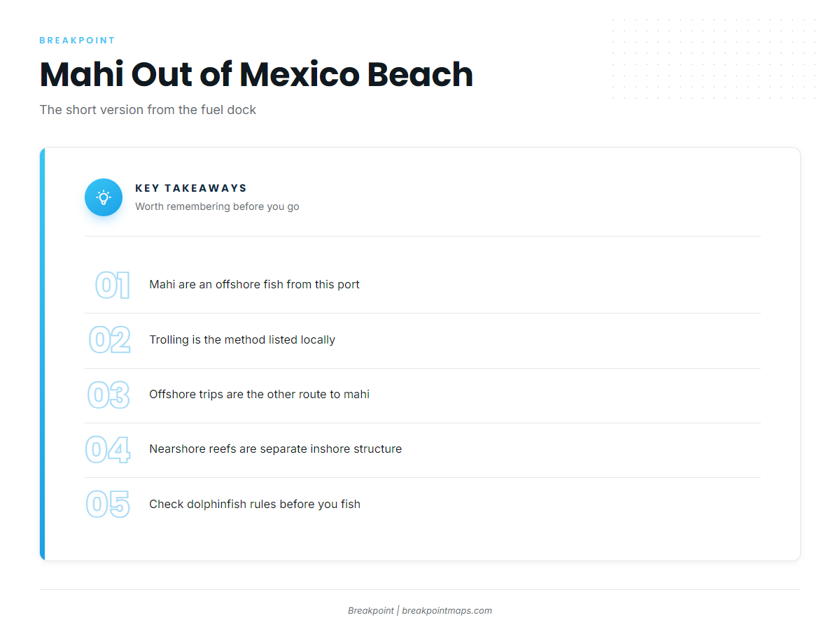Click the Mahi Out of Mexico Beach title
Screen dimensions: 840x634
256,74
